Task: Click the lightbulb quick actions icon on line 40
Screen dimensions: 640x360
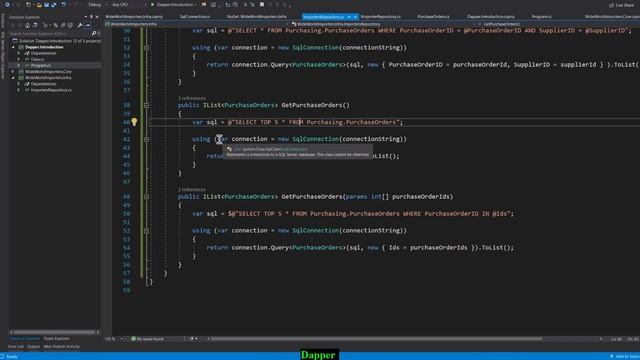Action: (x=134, y=122)
